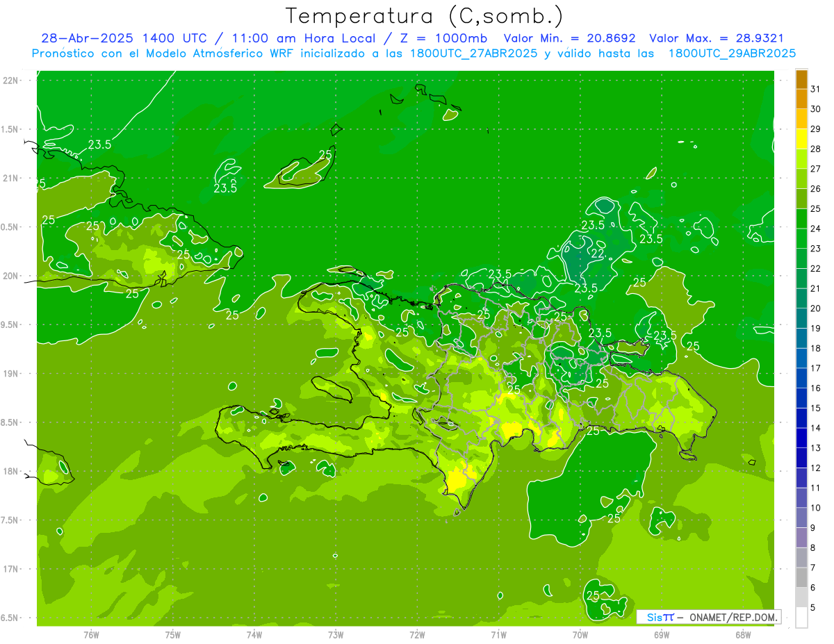Viewport: 834px width, 644px height.
Task: Click the "71W" longitude axis label
Action: (498, 635)
